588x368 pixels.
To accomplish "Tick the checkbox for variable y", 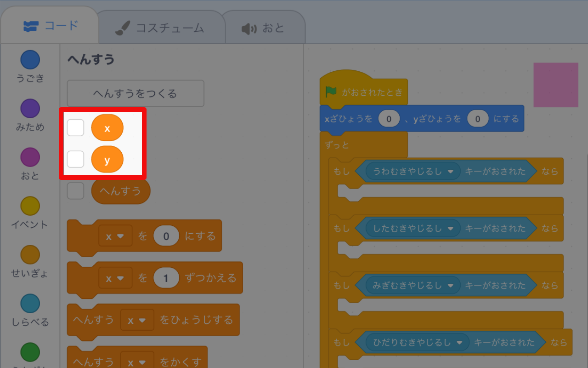I will pos(76,159).
